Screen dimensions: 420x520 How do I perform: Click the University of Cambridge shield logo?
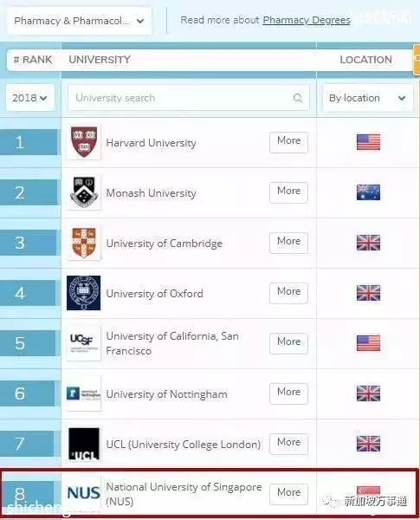84,243
